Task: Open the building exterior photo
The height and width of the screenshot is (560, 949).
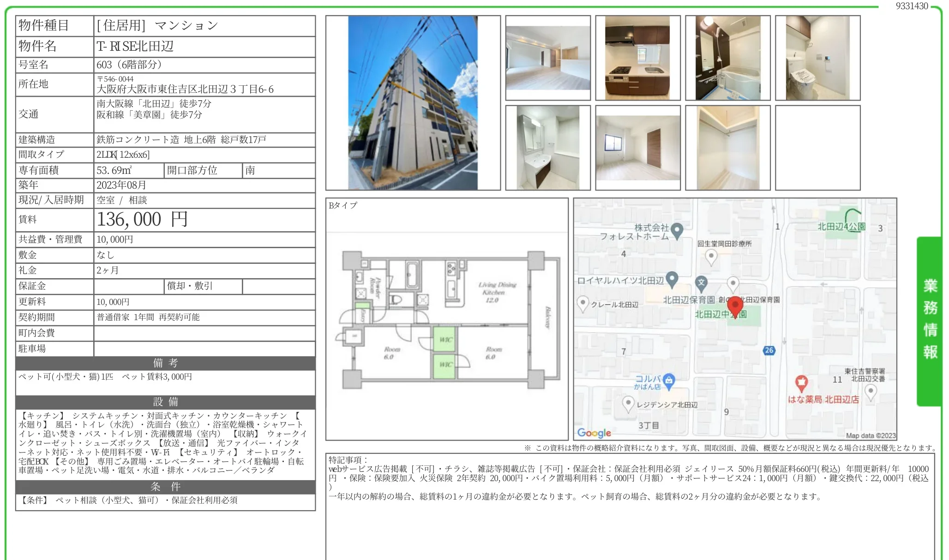Action: pos(413,103)
